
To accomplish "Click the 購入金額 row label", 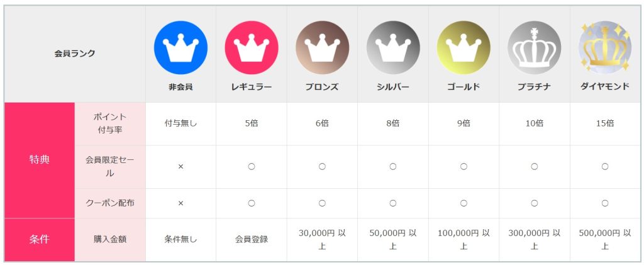I will pos(110,239).
